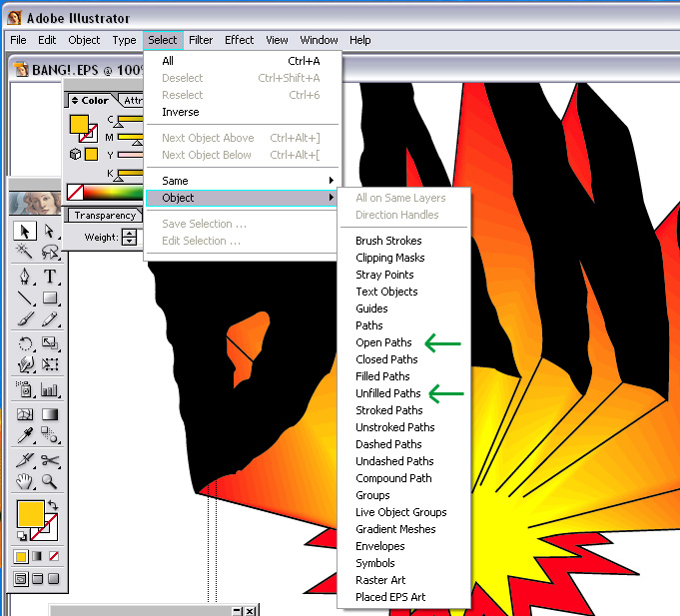The height and width of the screenshot is (616, 680).
Task: Open the Object submenu in Select menu
Action: point(242,198)
